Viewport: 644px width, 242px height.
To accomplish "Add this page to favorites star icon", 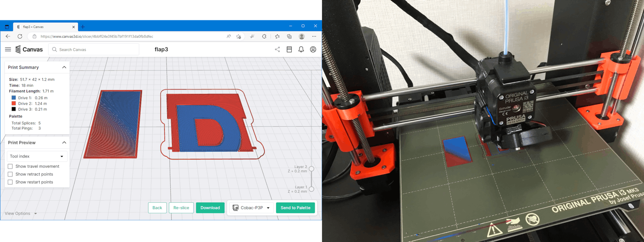I will [x=239, y=36].
